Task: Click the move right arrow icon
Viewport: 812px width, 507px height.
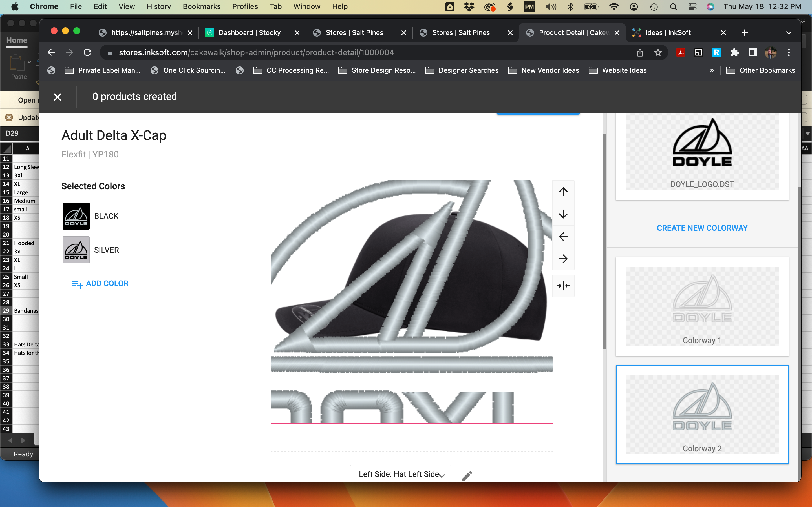Action: 563,259
